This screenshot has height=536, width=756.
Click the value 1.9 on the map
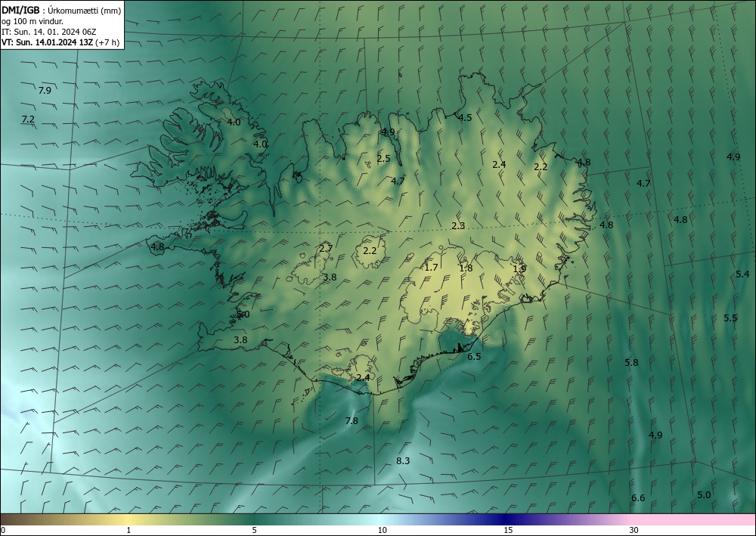(519, 269)
